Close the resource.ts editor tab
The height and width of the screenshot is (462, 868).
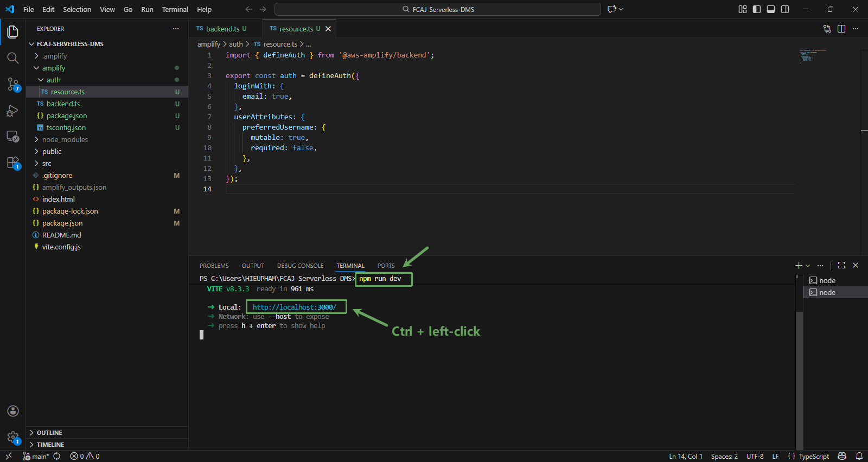click(328, 29)
